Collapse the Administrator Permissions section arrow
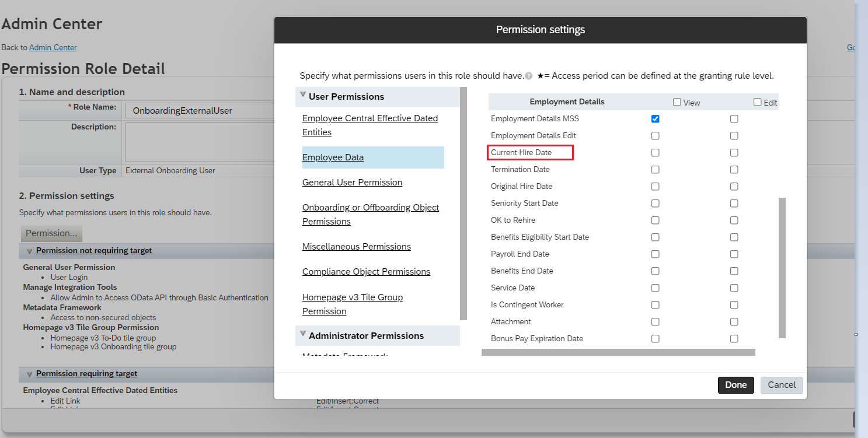Image resolution: width=868 pixels, height=438 pixels. point(303,334)
